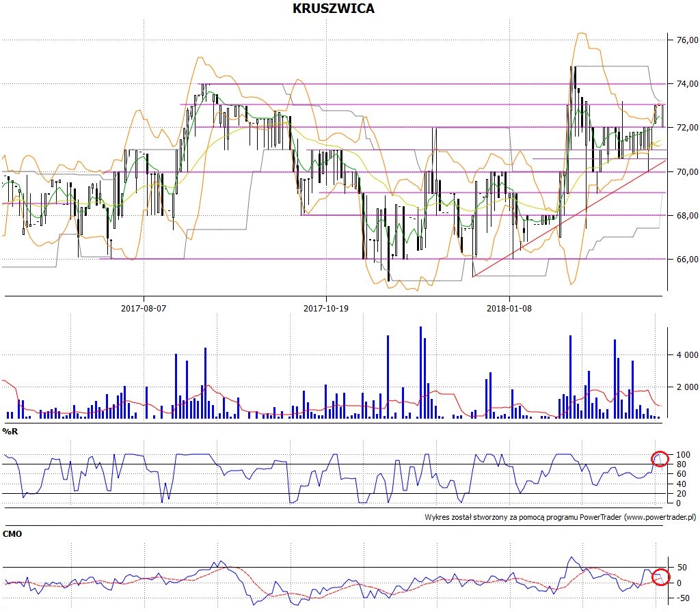Click the 20 level on %R axis
This screenshot has width=700, height=612.
tap(682, 494)
